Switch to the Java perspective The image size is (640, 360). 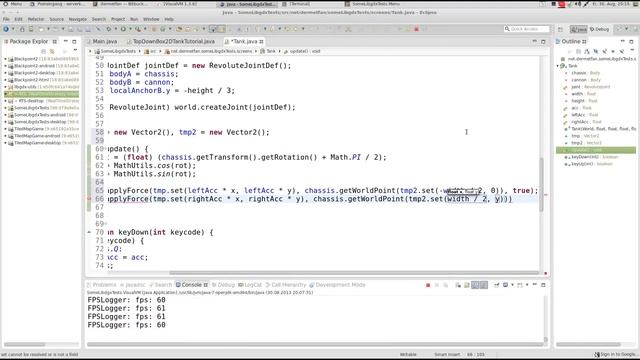pyautogui.click(x=578, y=29)
